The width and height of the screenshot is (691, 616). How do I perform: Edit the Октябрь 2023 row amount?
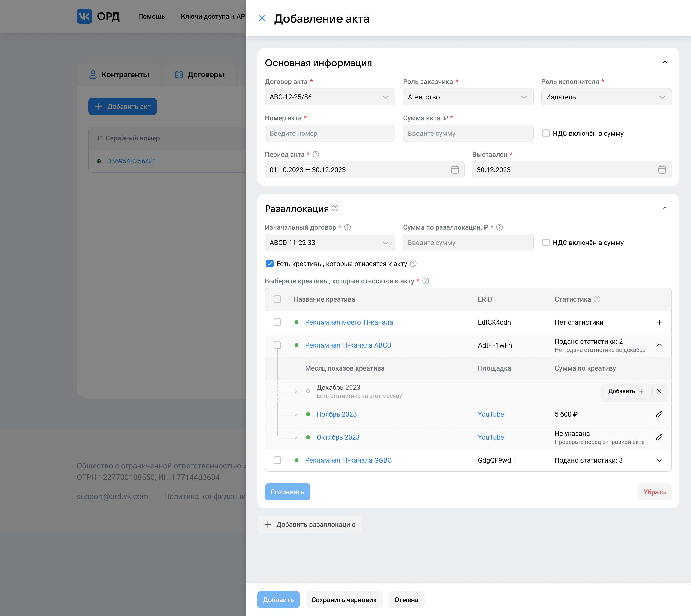click(x=659, y=437)
